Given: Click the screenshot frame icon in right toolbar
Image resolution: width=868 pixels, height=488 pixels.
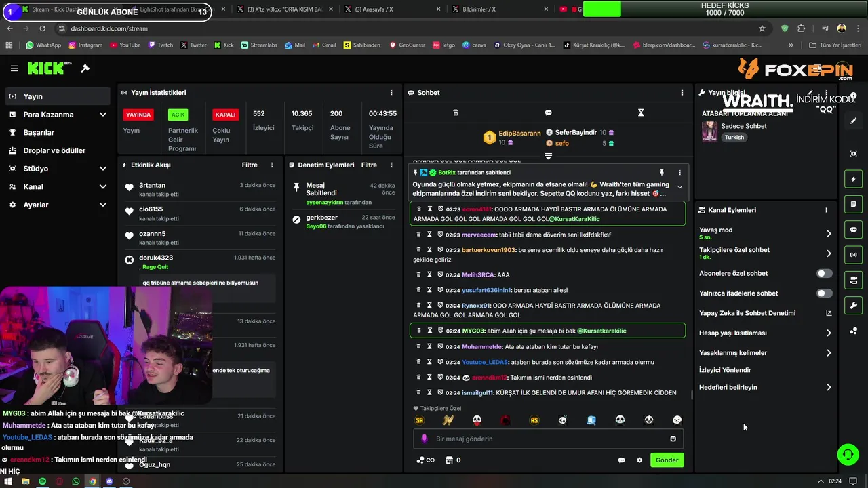Looking at the screenshot, I should [x=853, y=154].
